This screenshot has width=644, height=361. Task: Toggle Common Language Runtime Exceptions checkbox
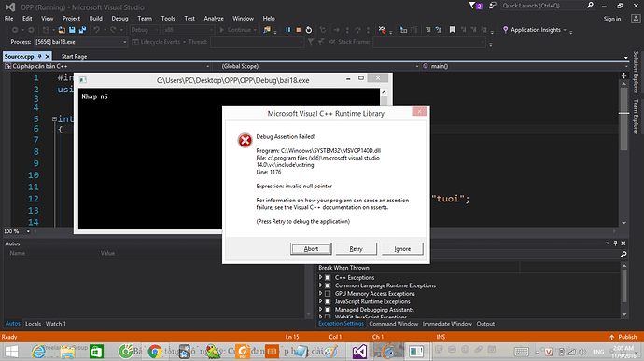pyautogui.click(x=328, y=285)
